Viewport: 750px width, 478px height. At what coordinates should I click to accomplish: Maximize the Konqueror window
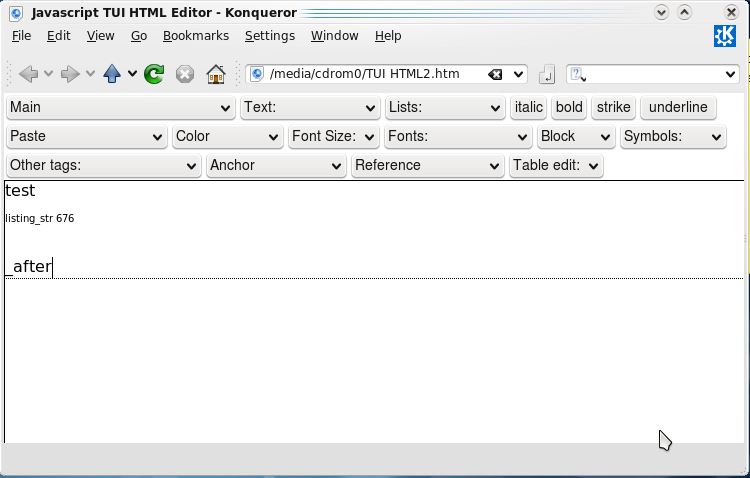click(684, 12)
